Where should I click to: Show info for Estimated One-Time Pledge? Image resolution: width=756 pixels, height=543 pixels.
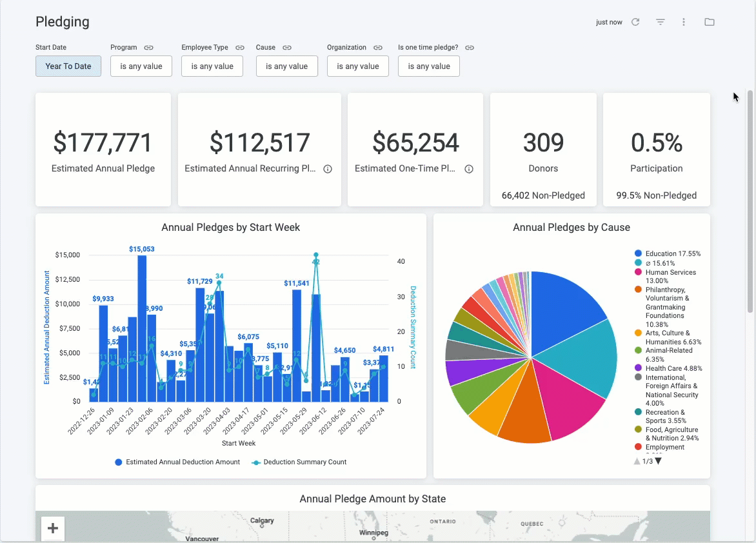coord(469,169)
